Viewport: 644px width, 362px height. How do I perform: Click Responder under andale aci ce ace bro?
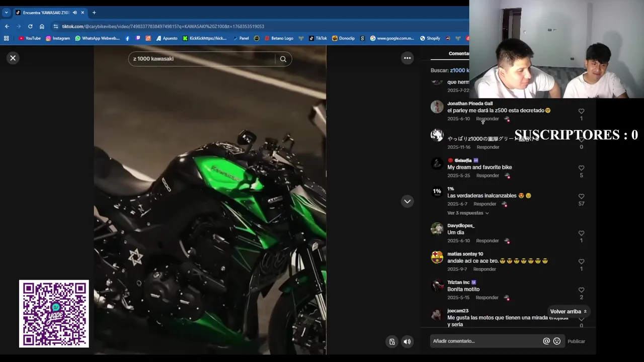(485, 269)
